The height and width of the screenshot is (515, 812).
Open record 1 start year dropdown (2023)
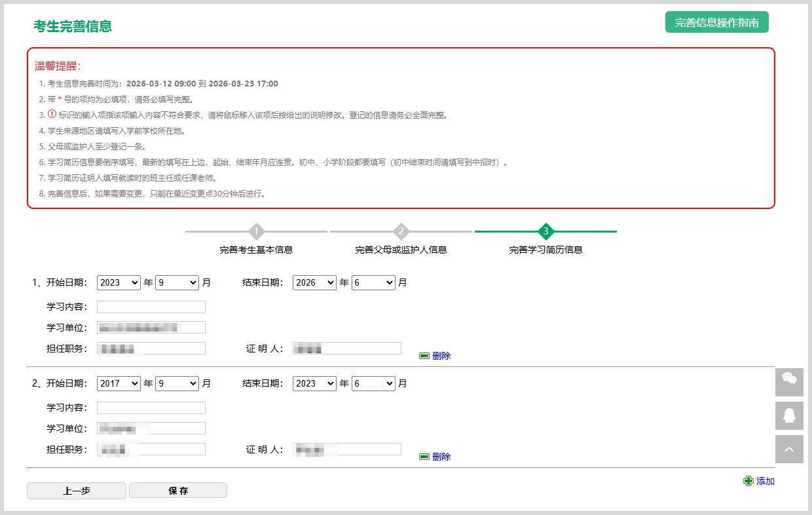pyautogui.click(x=119, y=282)
